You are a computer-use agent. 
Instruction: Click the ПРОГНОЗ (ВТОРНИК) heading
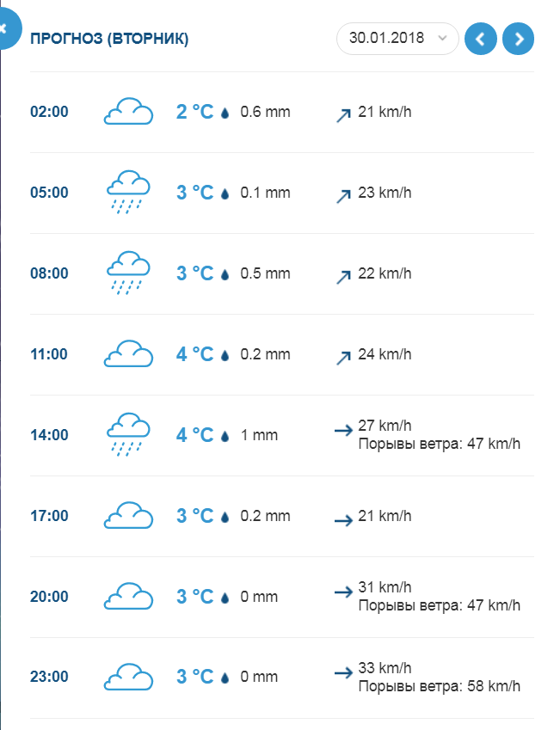pyautogui.click(x=110, y=39)
